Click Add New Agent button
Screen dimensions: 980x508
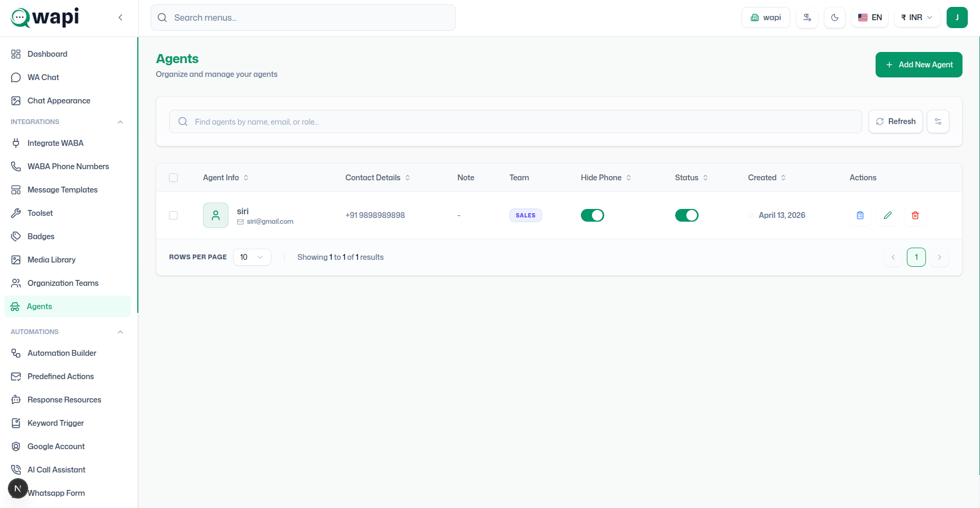pyautogui.click(x=919, y=65)
